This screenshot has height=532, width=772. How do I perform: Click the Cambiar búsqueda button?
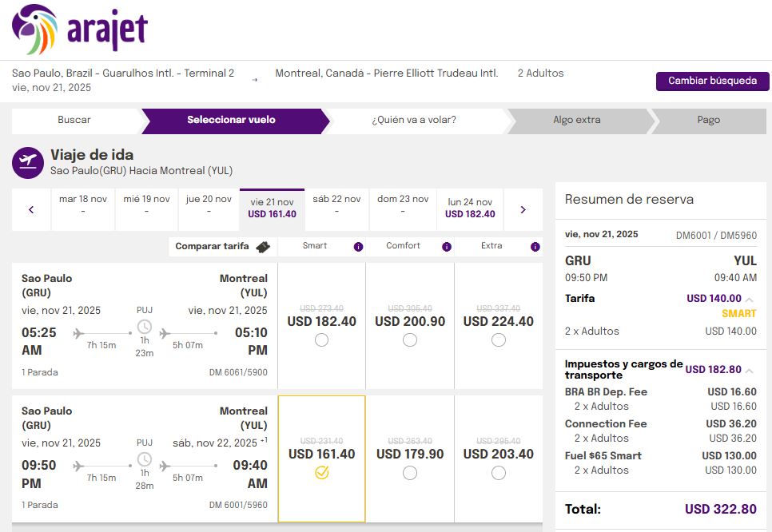[712, 81]
